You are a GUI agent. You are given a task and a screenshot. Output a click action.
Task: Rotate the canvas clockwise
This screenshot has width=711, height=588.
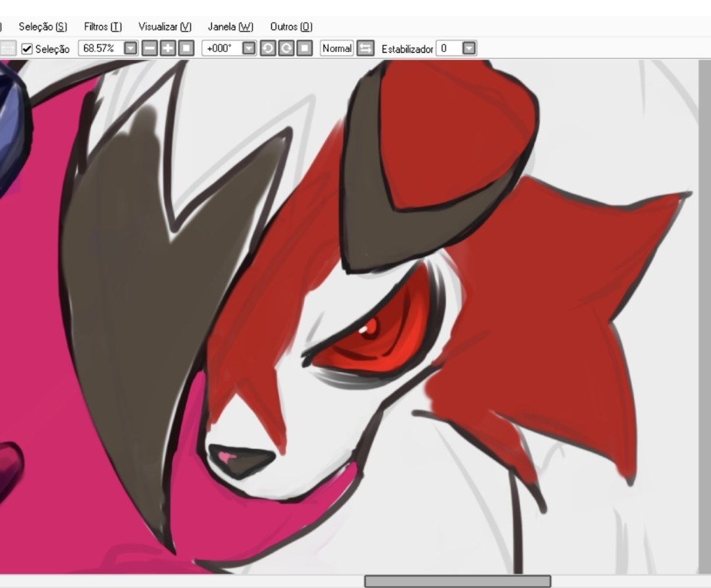[x=284, y=47]
